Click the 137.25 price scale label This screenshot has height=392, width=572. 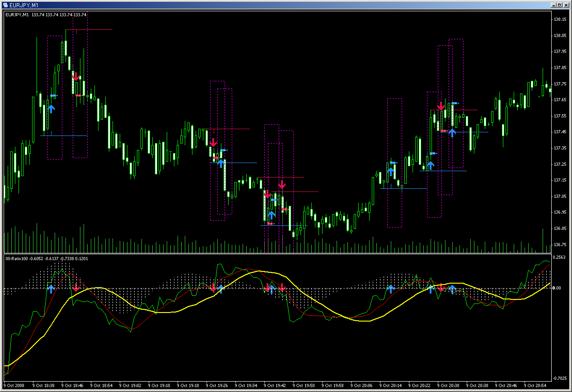[560, 164]
